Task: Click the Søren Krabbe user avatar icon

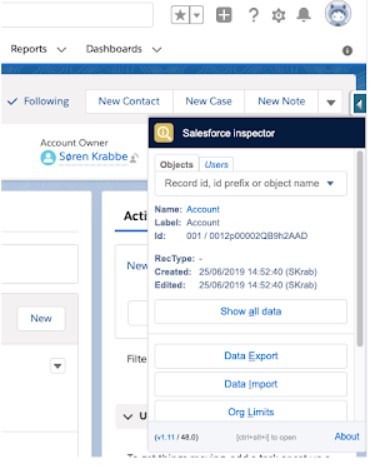Action: pyautogui.click(x=48, y=157)
